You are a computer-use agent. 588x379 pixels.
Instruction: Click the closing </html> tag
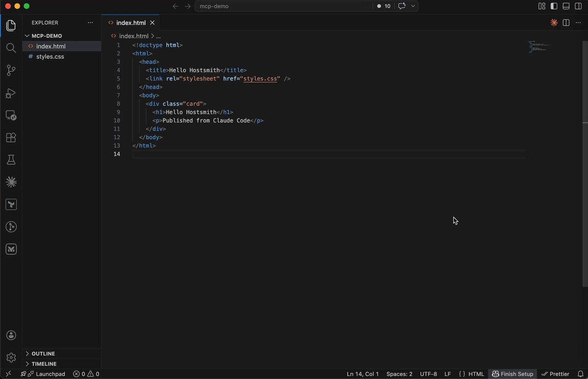coord(144,146)
